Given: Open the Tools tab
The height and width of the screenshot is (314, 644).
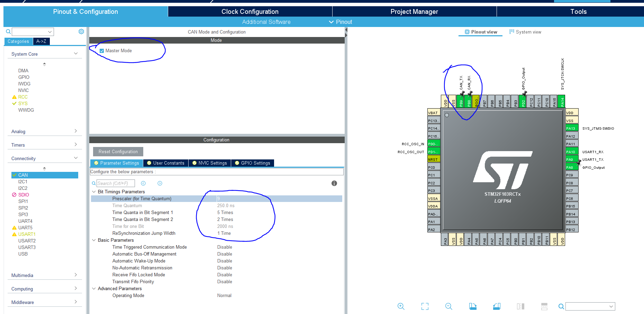Looking at the screenshot, I should click(578, 11).
